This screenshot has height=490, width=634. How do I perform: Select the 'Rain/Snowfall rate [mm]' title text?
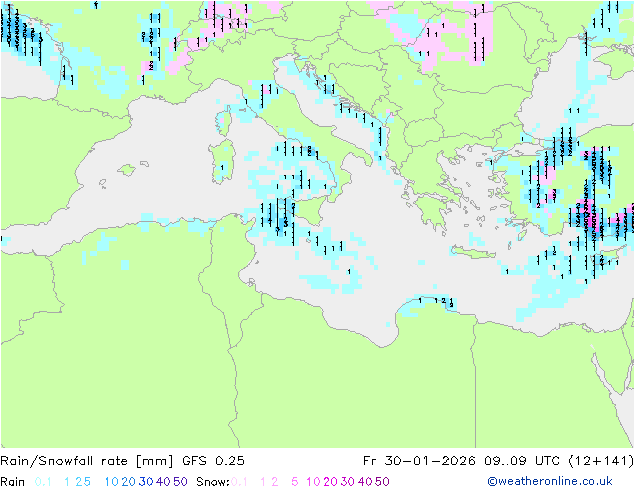coord(87,461)
